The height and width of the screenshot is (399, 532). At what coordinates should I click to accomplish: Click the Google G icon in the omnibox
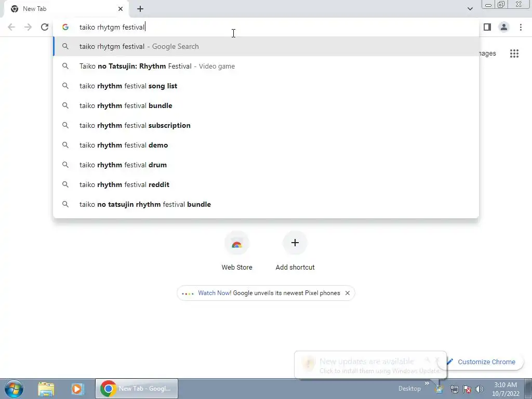point(65,27)
